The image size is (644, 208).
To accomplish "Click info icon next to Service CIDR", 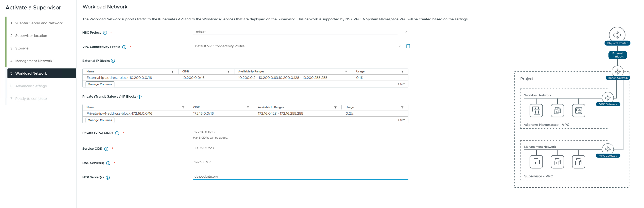I will [106, 149].
